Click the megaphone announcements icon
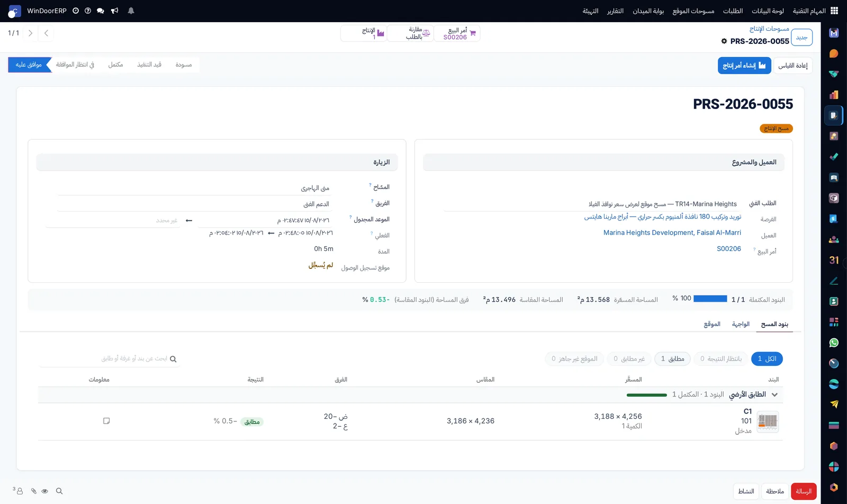The image size is (847, 504). 114,11
